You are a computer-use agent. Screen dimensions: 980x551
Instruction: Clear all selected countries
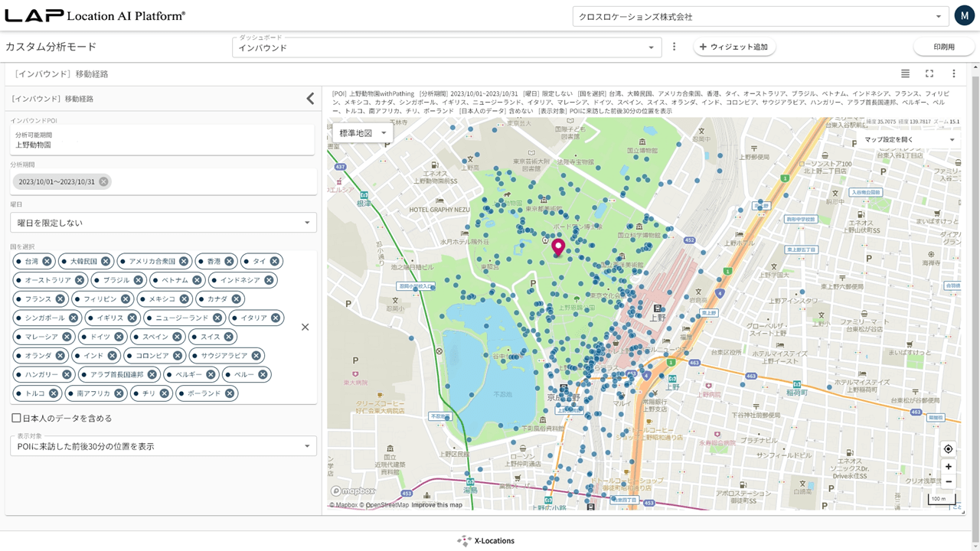[x=305, y=327]
